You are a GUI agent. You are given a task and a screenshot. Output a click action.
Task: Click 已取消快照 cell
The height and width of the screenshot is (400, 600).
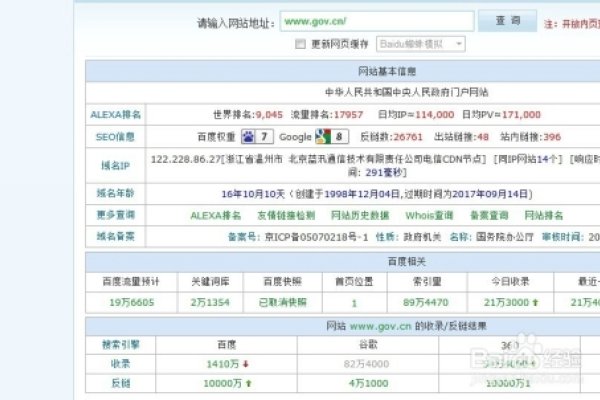[283, 302]
